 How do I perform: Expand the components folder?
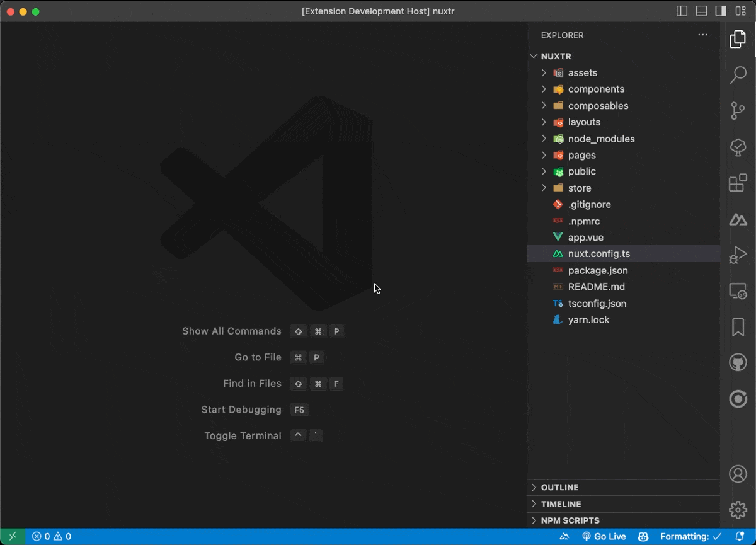pos(623,89)
